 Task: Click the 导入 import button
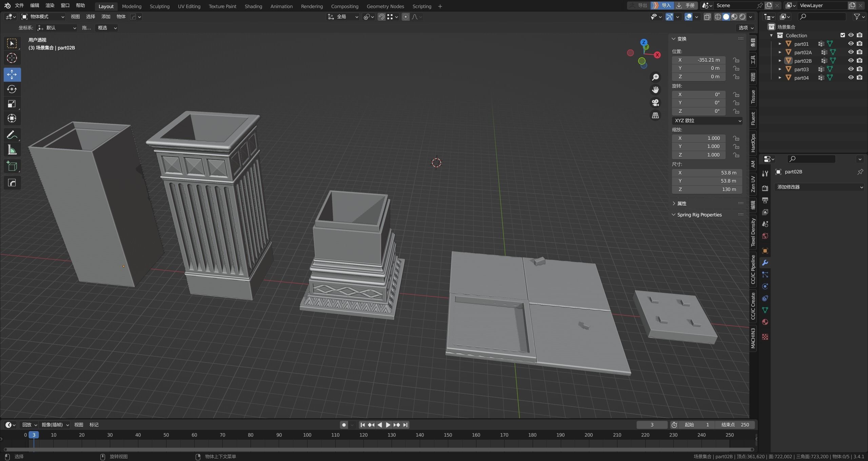pyautogui.click(x=663, y=5)
